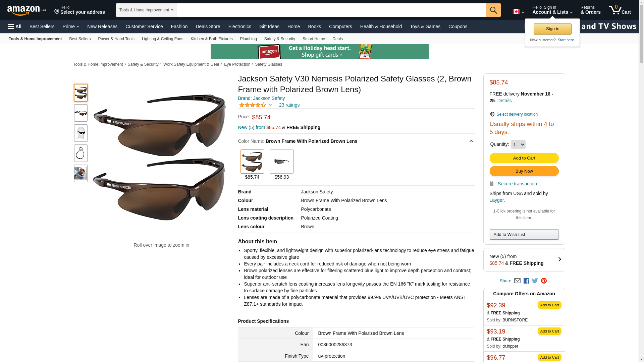
Task: Collapse the Color Name section chevron
Action: point(471,141)
